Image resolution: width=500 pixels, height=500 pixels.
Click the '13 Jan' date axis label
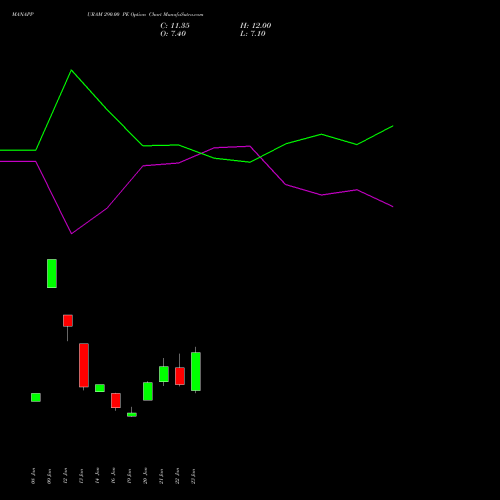[81, 476]
